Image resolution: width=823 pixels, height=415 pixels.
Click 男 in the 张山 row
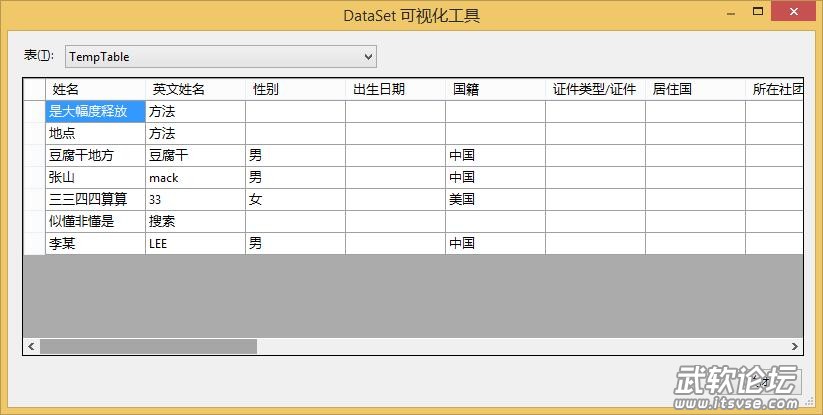[x=296, y=178]
